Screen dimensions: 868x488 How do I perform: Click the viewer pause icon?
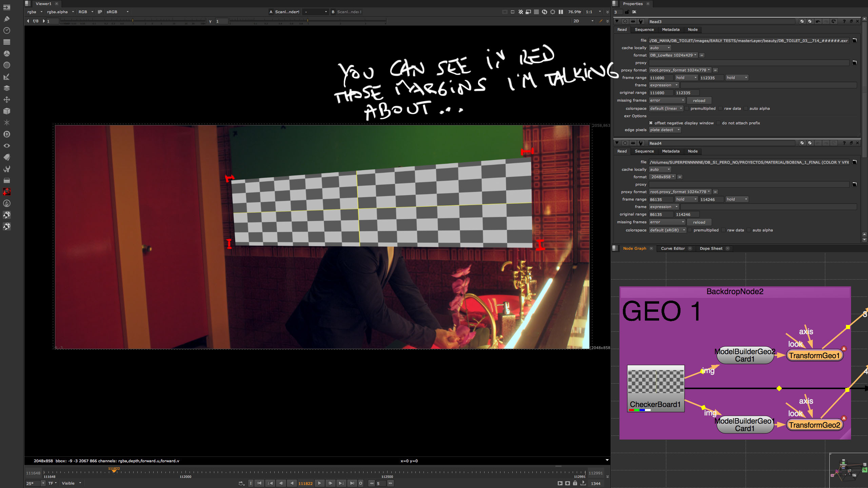click(x=561, y=12)
